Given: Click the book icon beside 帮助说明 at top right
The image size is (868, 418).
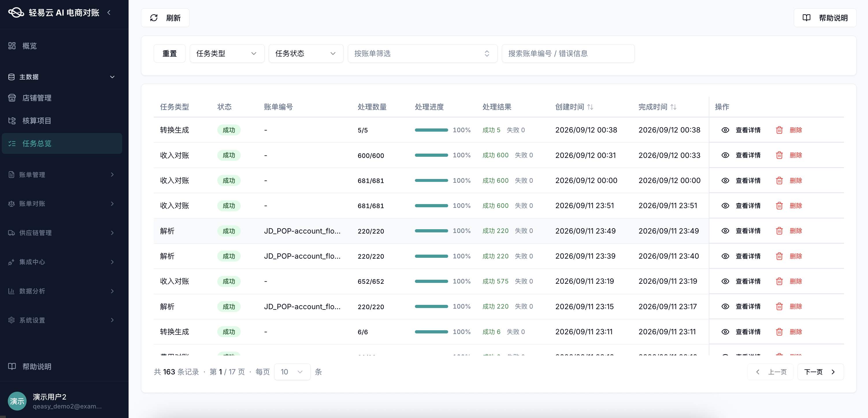Looking at the screenshot, I should click(x=806, y=18).
